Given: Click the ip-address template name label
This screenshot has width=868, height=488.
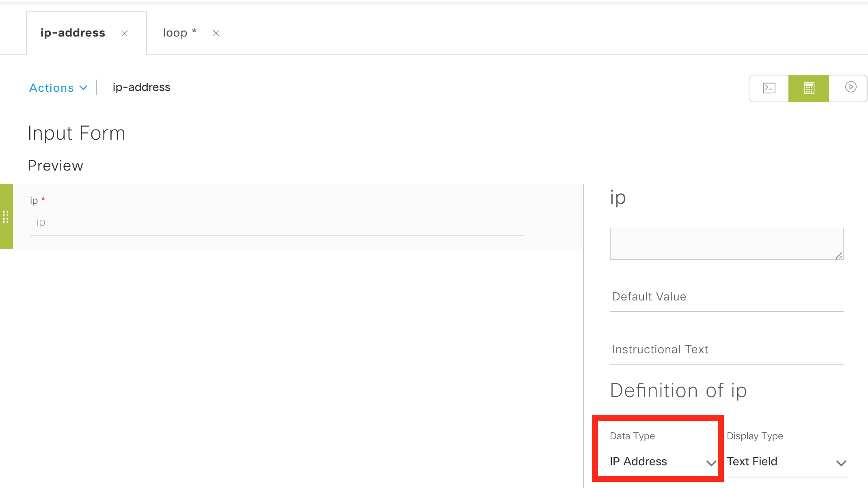Looking at the screenshot, I should (141, 87).
